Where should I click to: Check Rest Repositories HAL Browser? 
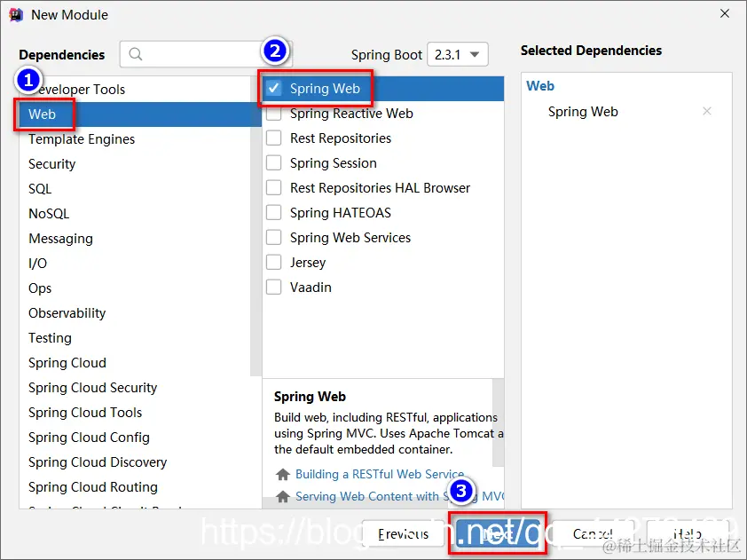pos(274,188)
